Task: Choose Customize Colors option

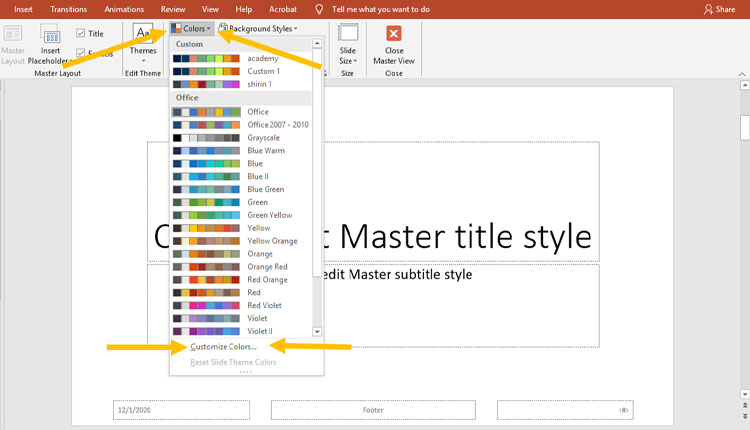Action: tap(223, 347)
